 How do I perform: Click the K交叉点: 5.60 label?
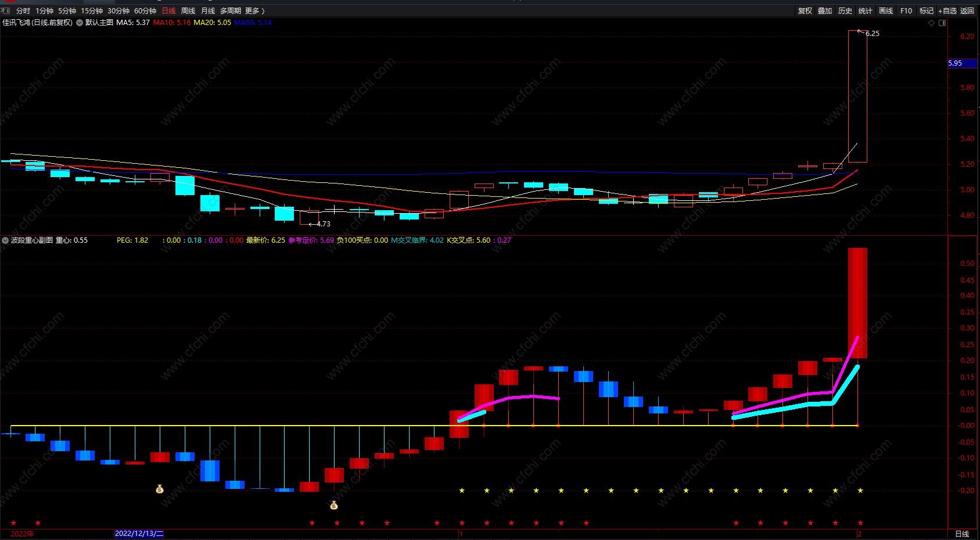point(468,240)
